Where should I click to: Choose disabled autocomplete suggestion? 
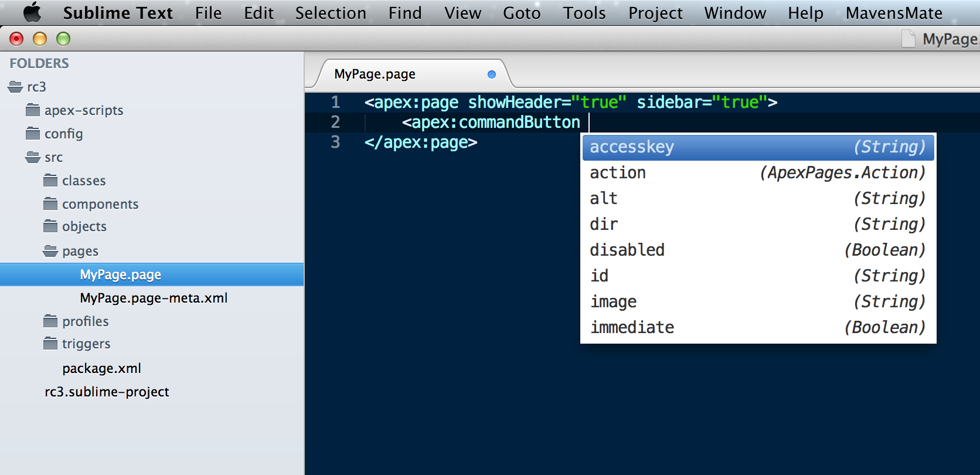pos(758,250)
